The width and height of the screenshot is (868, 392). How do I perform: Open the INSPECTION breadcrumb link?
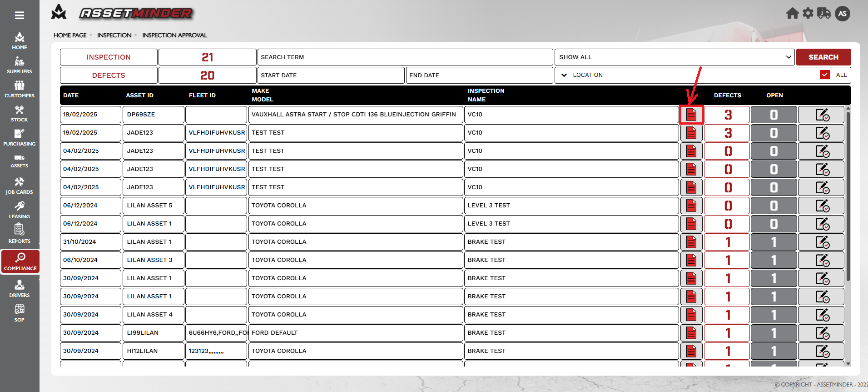pyautogui.click(x=114, y=35)
